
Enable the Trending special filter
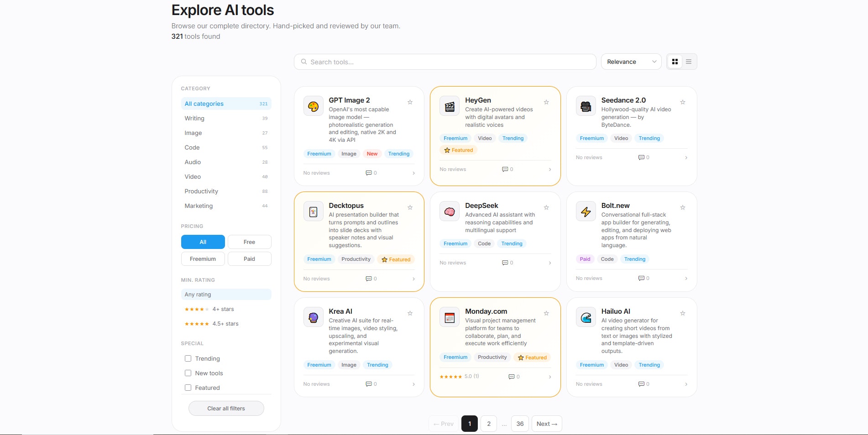pyautogui.click(x=188, y=358)
